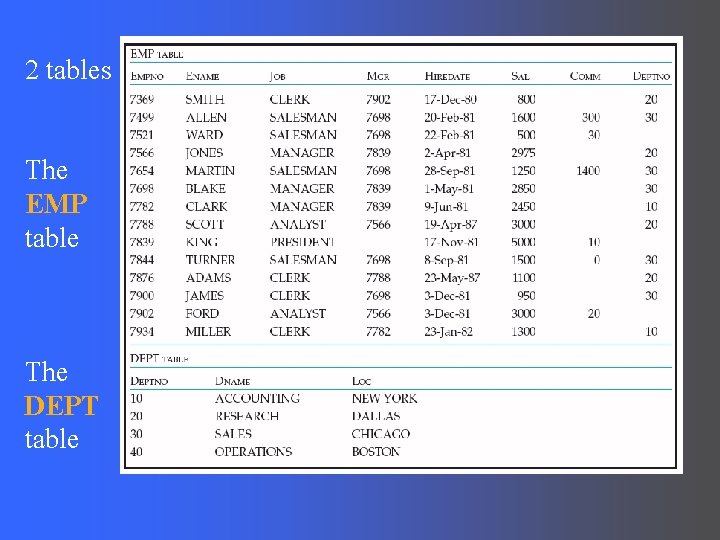Select the name 'ALLEN'
This screenshot has width=720, height=540.
tap(206, 118)
